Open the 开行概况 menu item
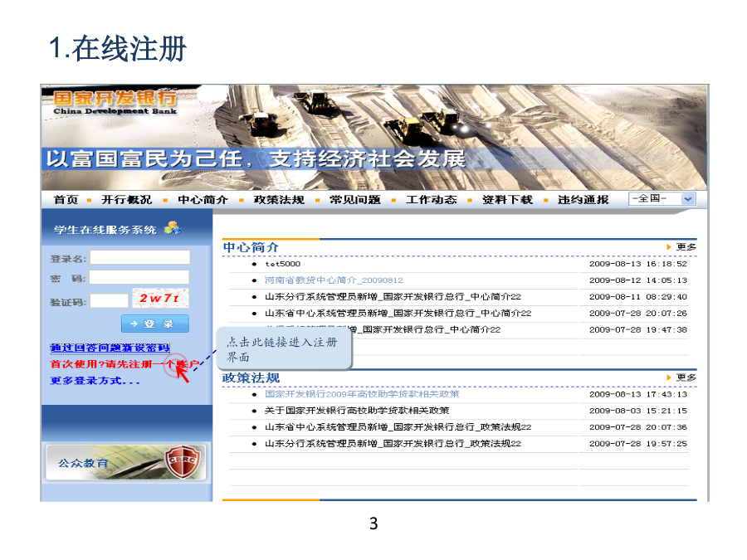Screen dimensions: 747x560 tap(126, 199)
